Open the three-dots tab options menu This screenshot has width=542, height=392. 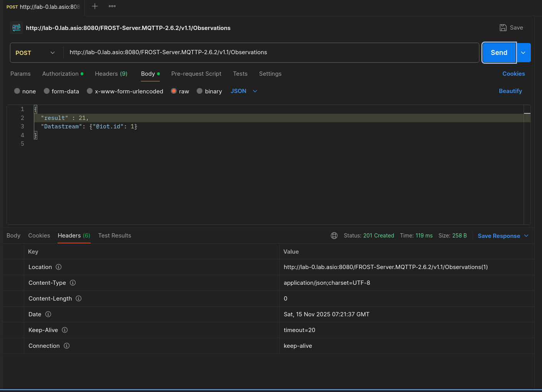(x=112, y=6)
